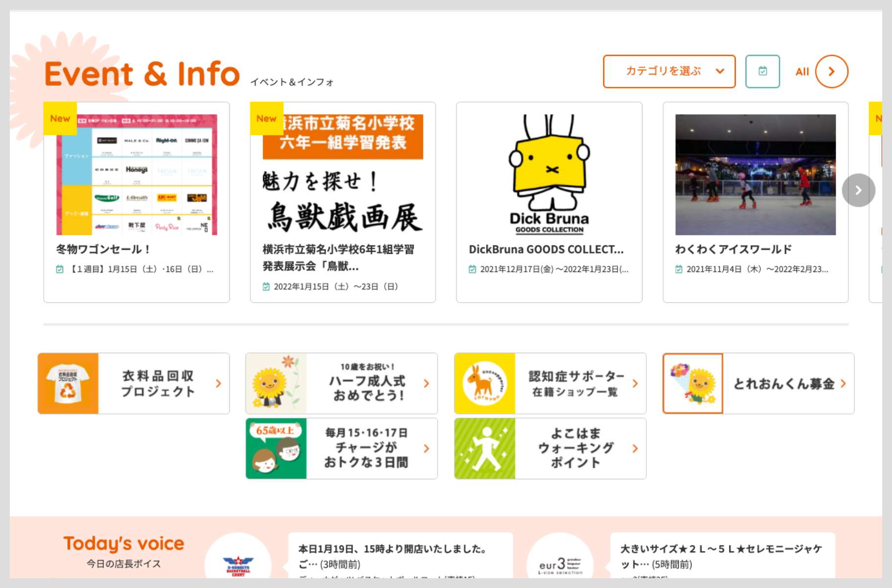Open the 冬物ワゴンセール event title
Viewport: 892px width, 588px height.
tap(103, 249)
